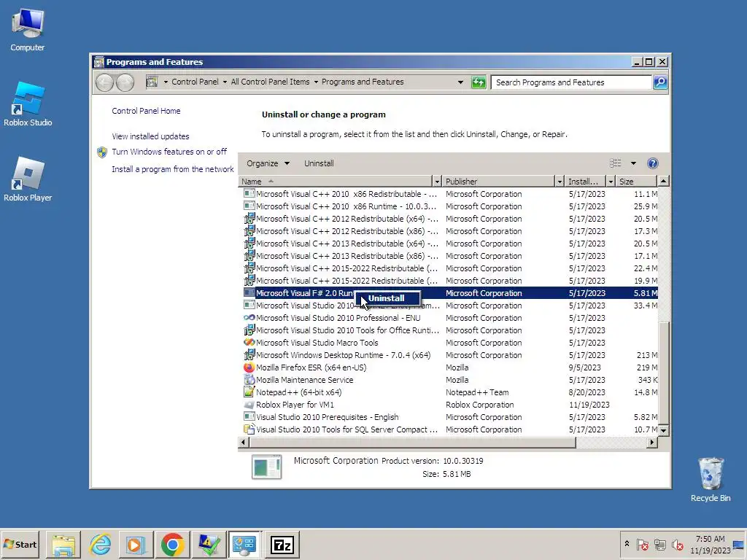Screen dimensions: 747x560
Task: Open the 7-Zip taskbar icon
Action: point(282,545)
